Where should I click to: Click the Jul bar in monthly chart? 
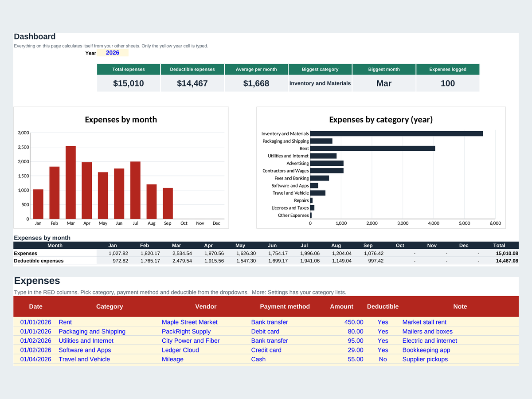click(135, 190)
